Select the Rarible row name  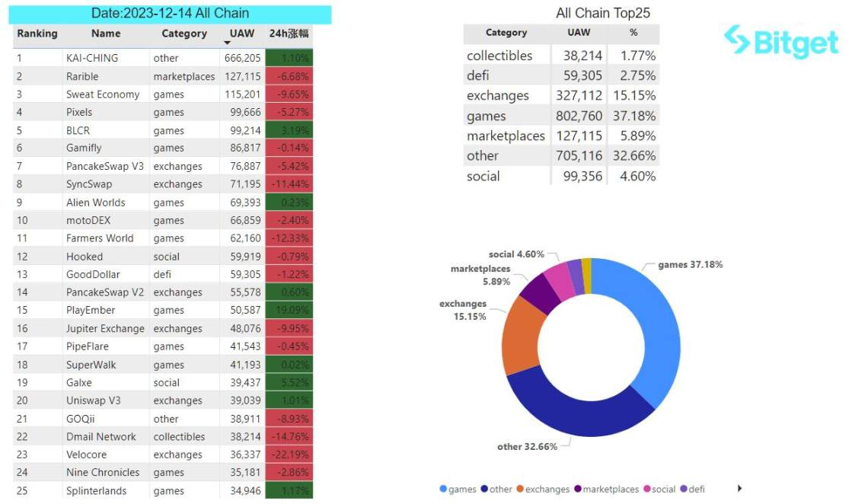[x=82, y=76]
